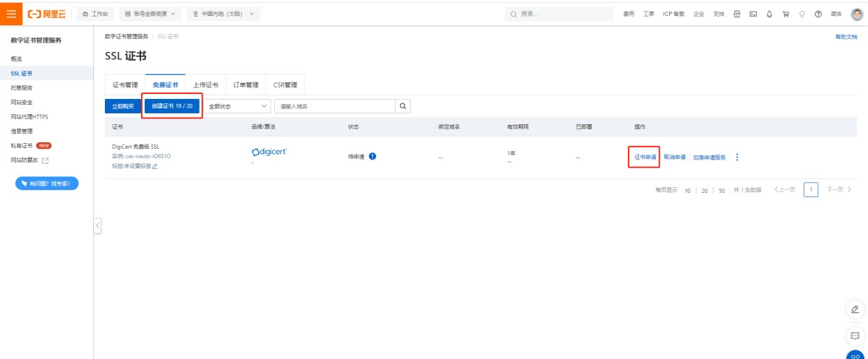
Task: Open the 中国内地 (大陆) region dropdown
Action: click(x=223, y=14)
